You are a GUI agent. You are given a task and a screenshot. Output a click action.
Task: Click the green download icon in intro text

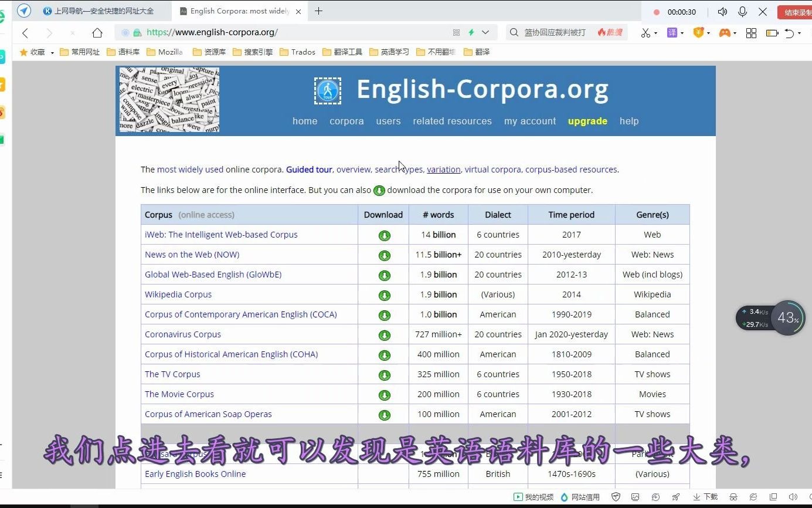(379, 190)
